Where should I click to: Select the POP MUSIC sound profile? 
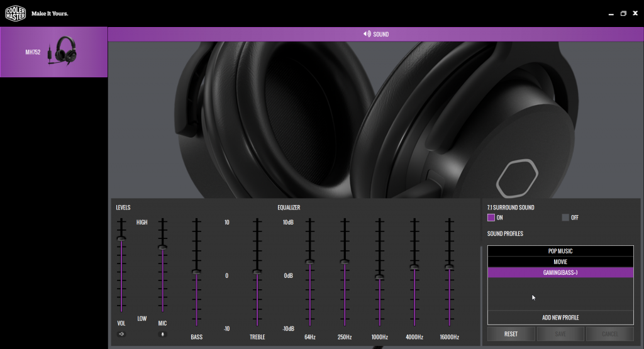pos(560,251)
